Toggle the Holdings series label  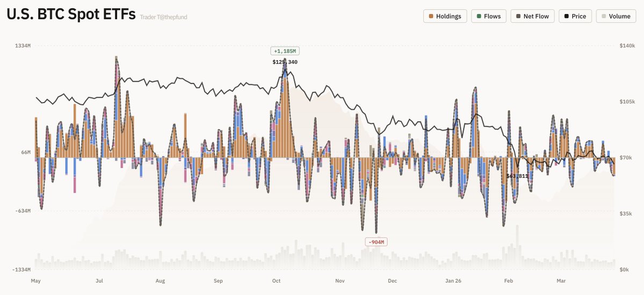tap(448, 16)
